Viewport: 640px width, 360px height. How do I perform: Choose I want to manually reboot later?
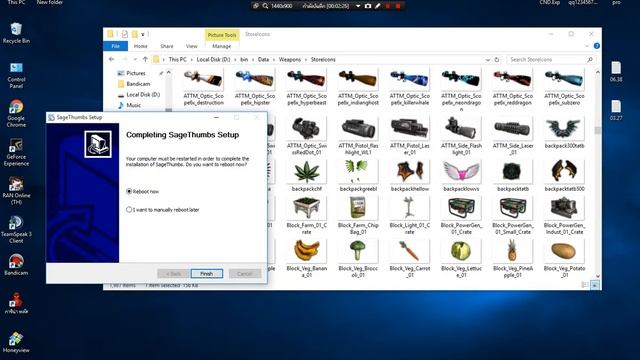click(162, 209)
